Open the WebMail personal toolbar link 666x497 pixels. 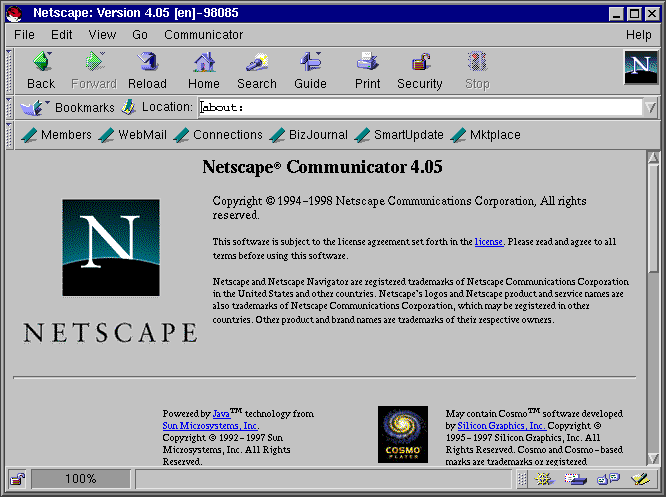[133, 135]
